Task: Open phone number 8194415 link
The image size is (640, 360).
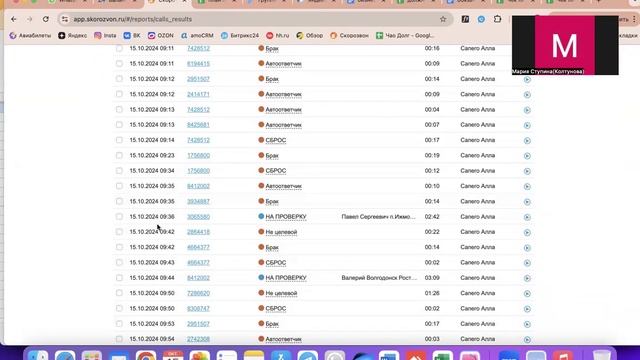Action: pos(198,64)
